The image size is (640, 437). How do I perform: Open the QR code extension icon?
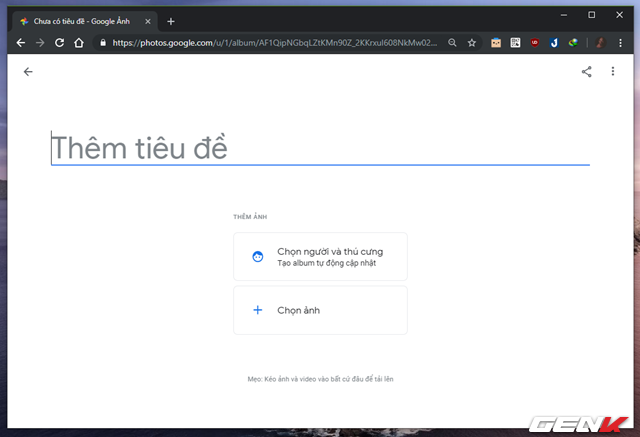[516, 42]
